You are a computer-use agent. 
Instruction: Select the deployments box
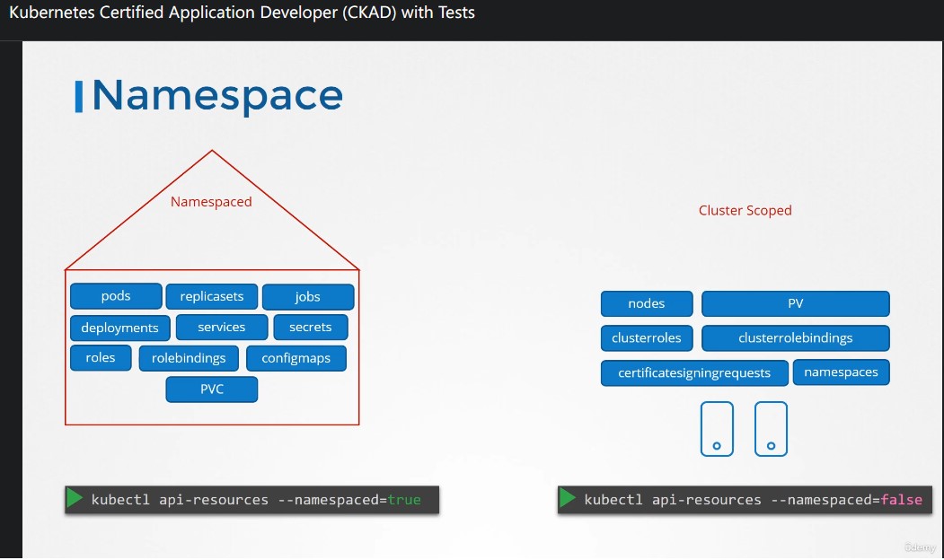click(119, 328)
